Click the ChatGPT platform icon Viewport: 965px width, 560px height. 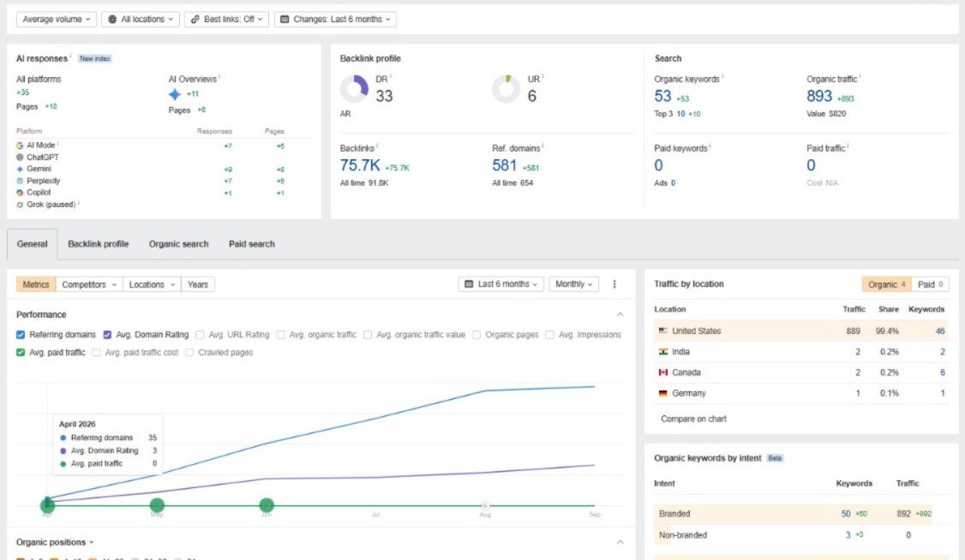point(20,158)
